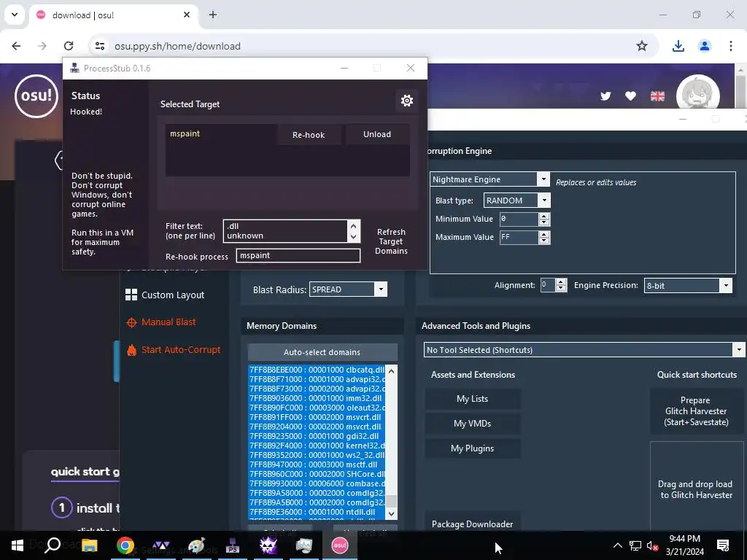Screen dimensions: 747x560
Task: Click the muted volume tray icon
Action: 651,545
